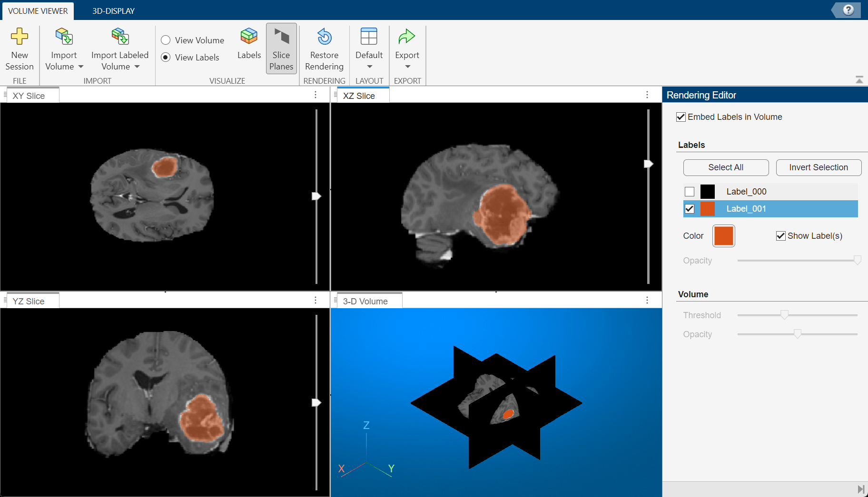868x497 pixels.
Task: Click the Restore Rendering icon
Action: coord(324,37)
